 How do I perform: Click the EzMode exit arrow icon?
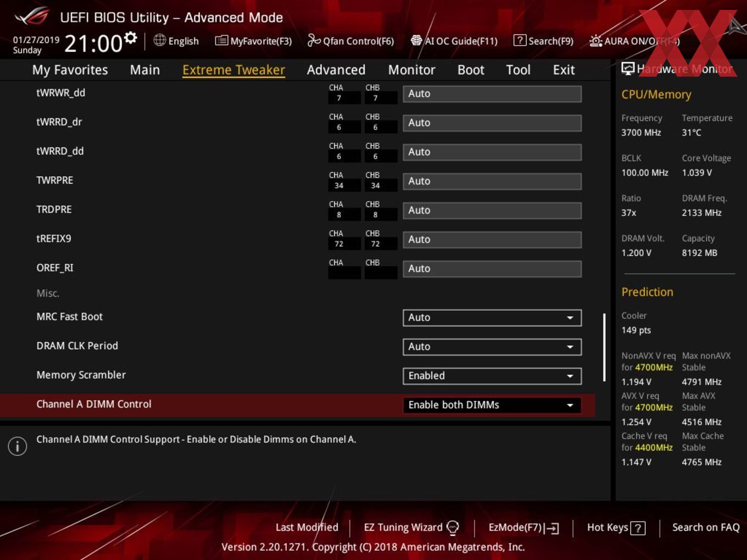coord(552,528)
